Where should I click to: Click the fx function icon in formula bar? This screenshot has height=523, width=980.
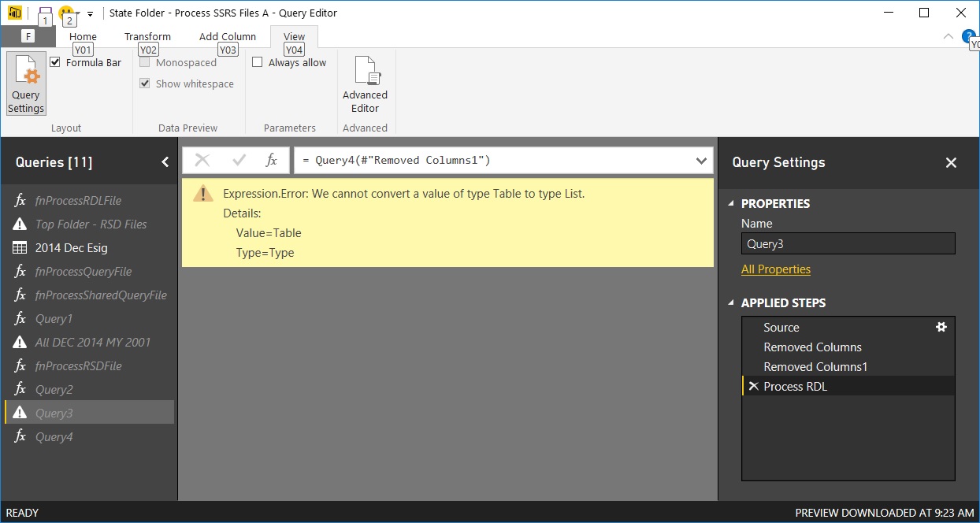(271, 161)
